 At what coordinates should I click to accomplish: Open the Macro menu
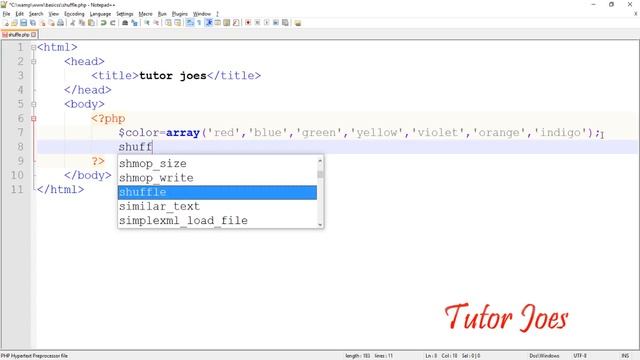[x=145, y=14]
